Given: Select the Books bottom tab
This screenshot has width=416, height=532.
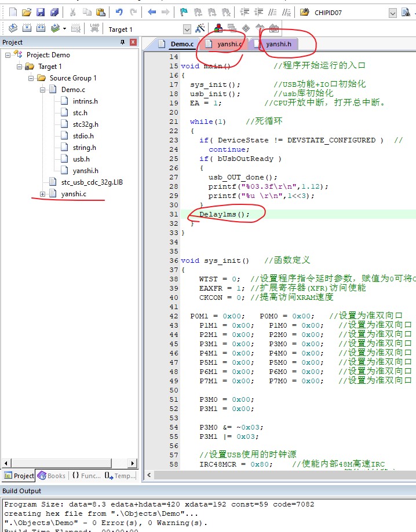Looking at the screenshot, I should tap(52, 476).
